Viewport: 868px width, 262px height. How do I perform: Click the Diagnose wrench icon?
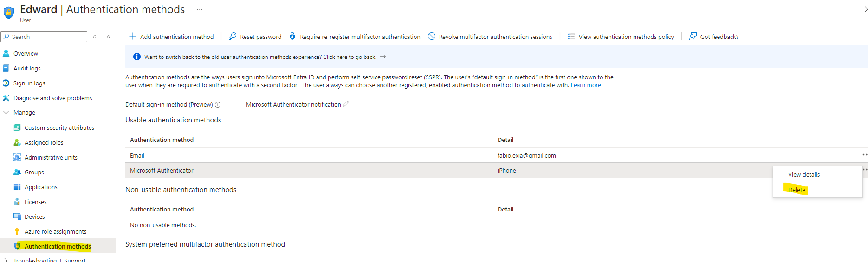tap(6, 98)
